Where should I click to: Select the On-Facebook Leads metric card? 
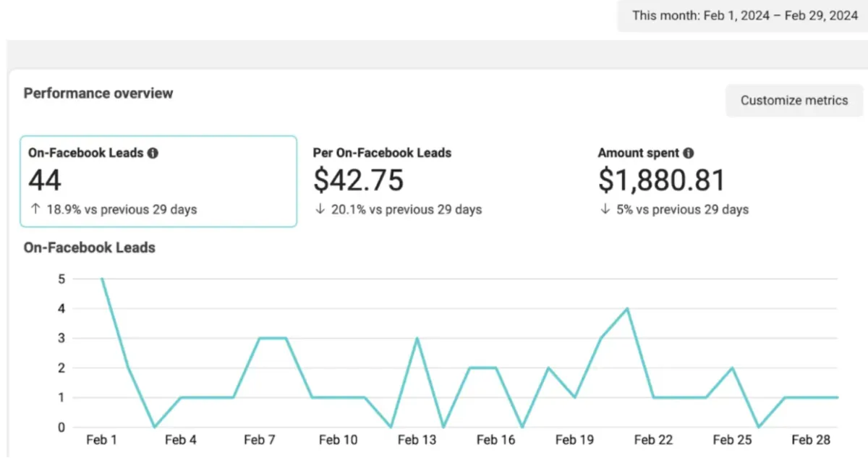158,181
